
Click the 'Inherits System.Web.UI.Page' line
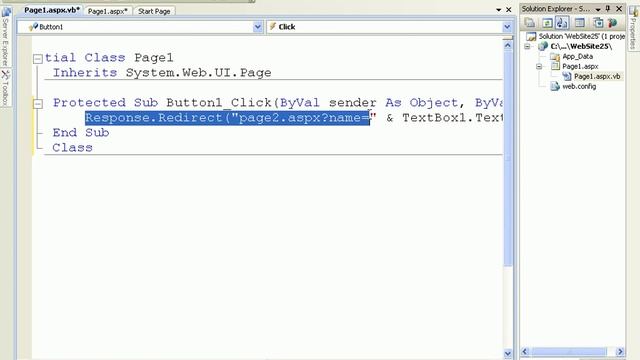tap(162, 73)
